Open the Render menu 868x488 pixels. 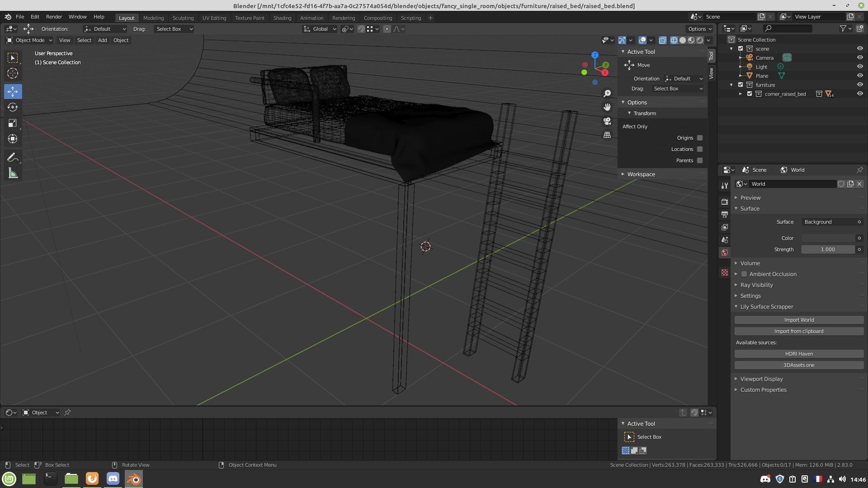(x=54, y=17)
